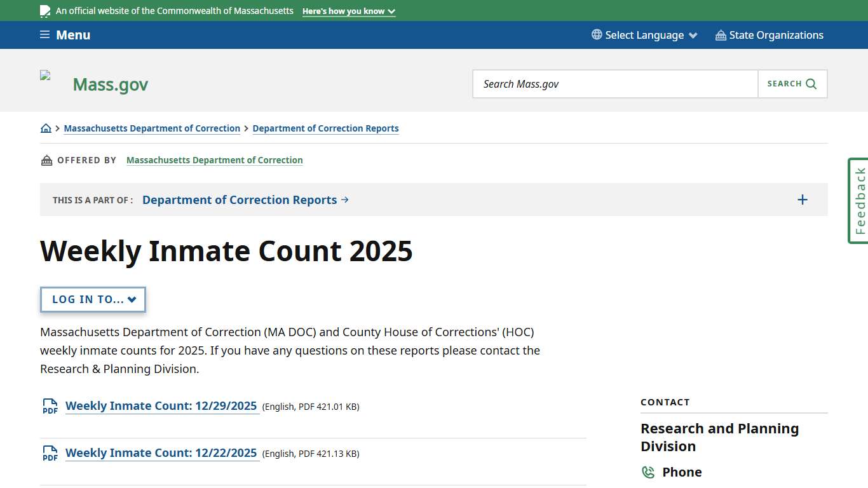Open the Select Language dropdown

pos(644,35)
